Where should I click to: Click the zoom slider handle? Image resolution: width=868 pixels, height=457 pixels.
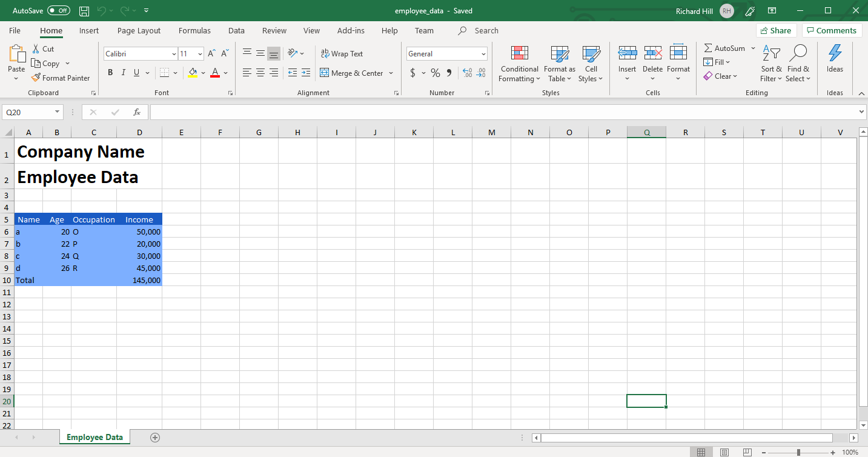pyautogui.click(x=799, y=452)
